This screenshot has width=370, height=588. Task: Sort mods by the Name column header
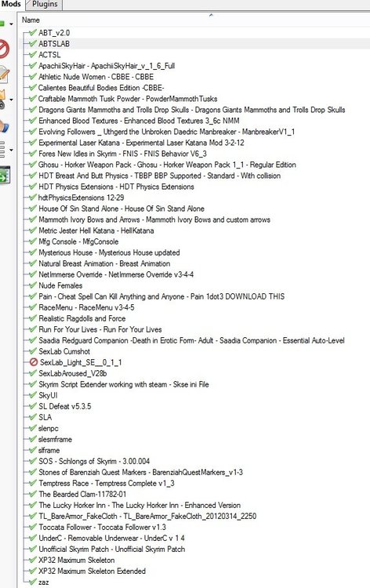click(x=31, y=20)
